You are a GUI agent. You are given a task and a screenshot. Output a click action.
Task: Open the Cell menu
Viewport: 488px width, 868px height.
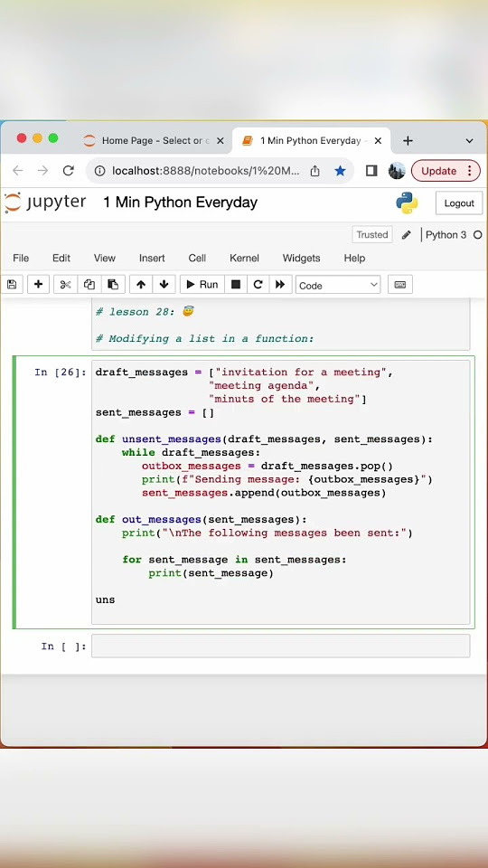[197, 258]
